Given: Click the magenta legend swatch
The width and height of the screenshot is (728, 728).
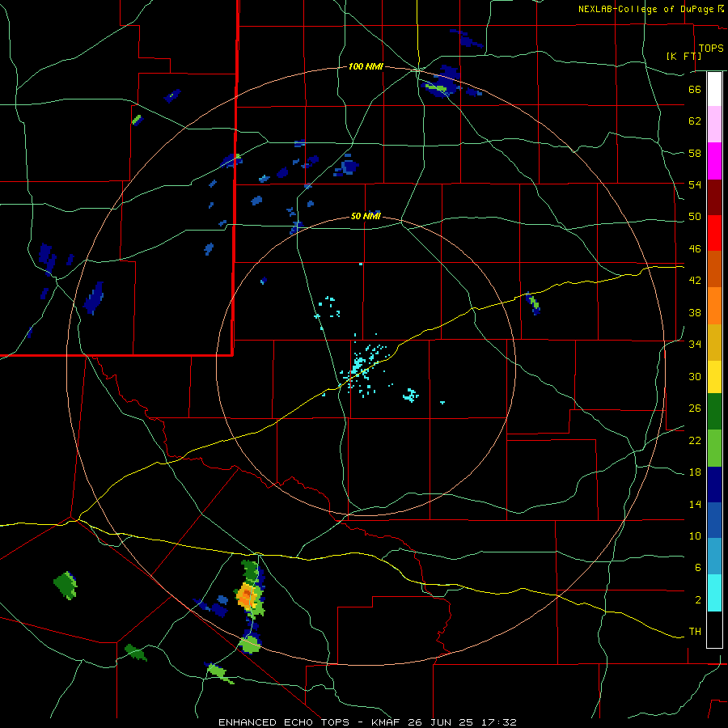Looking at the screenshot, I should [x=714, y=161].
